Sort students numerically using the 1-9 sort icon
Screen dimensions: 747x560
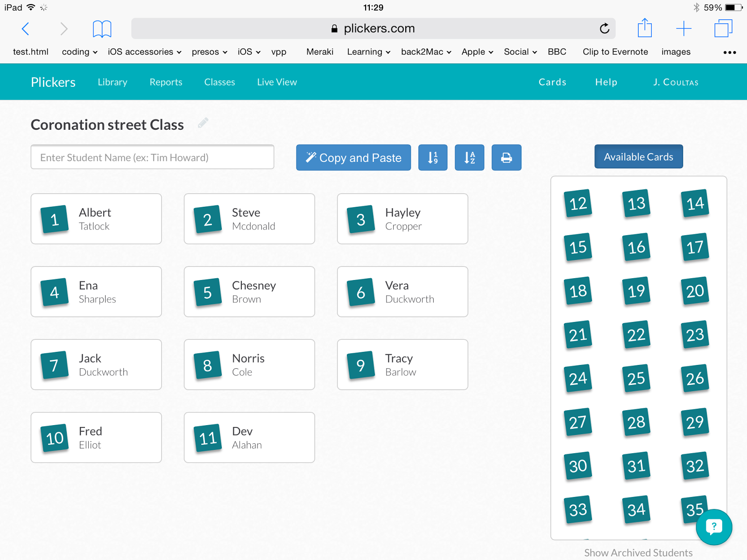pos(432,157)
